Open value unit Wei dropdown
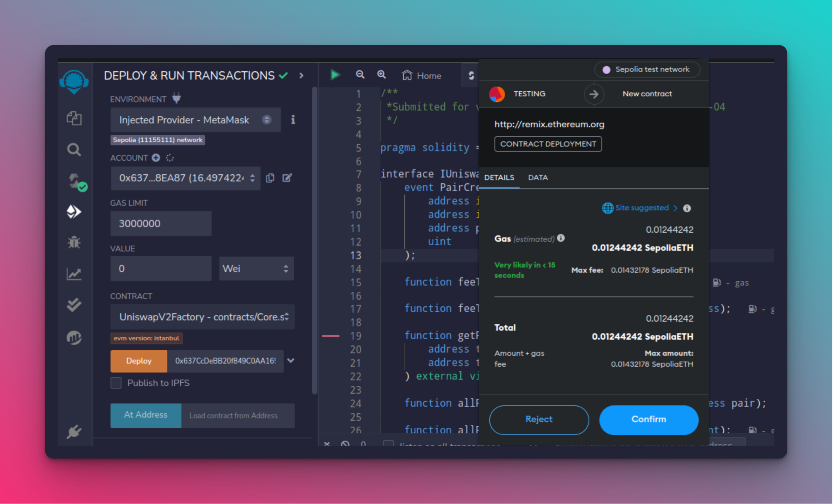Screen dimensions: 833x504 pos(256,268)
